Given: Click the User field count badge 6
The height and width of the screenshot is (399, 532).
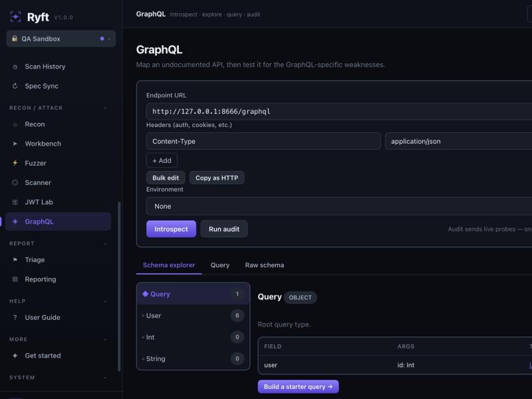Looking at the screenshot, I should coord(237,315).
